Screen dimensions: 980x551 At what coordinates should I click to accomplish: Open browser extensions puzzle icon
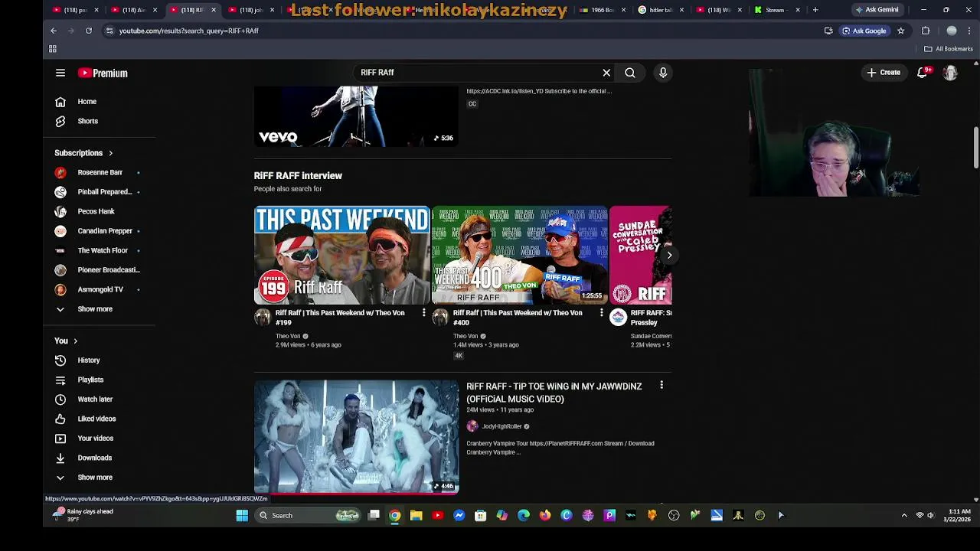926,31
